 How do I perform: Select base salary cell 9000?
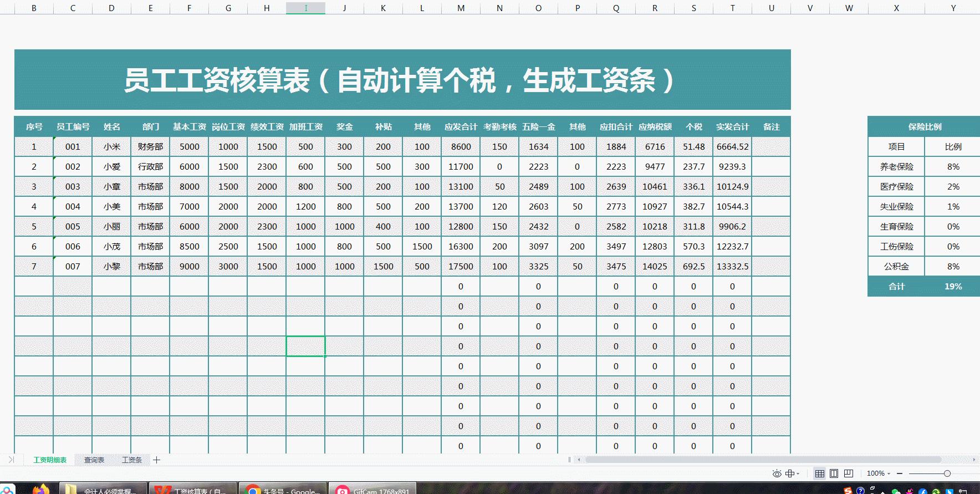coord(190,267)
